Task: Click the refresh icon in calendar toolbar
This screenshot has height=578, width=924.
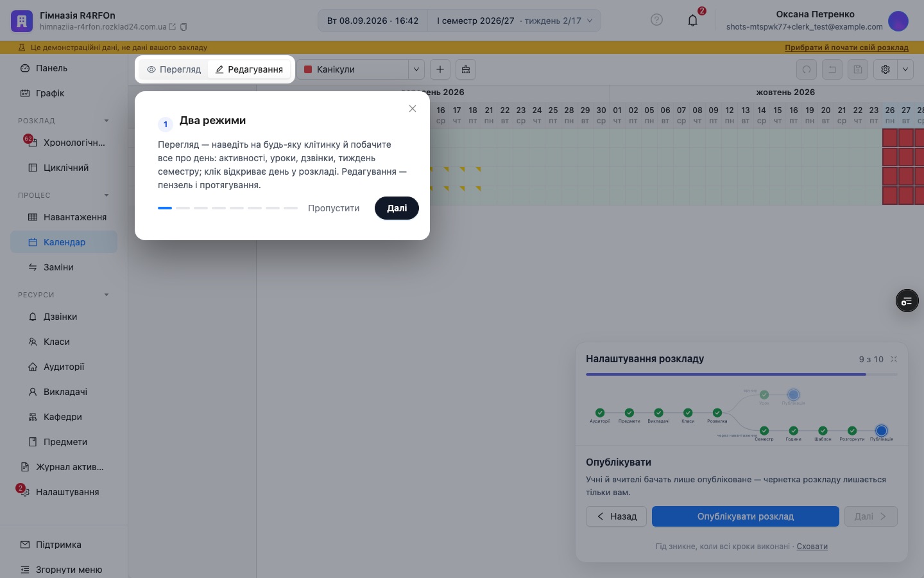Action: 807,69
